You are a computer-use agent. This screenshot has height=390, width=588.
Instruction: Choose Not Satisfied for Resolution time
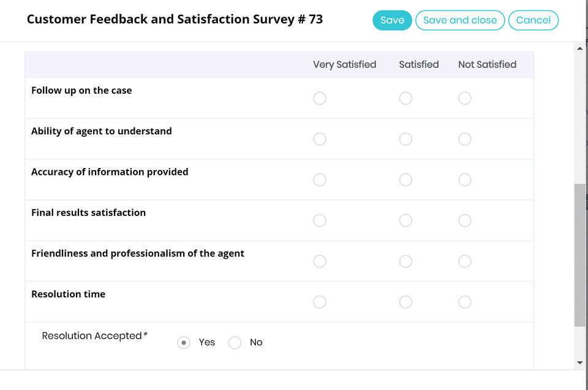click(465, 302)
